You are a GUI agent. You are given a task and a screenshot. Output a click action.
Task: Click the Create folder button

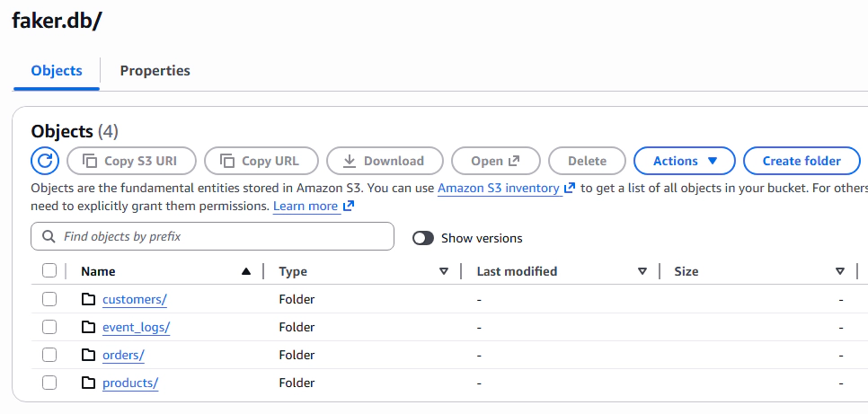tap(802, 161)
